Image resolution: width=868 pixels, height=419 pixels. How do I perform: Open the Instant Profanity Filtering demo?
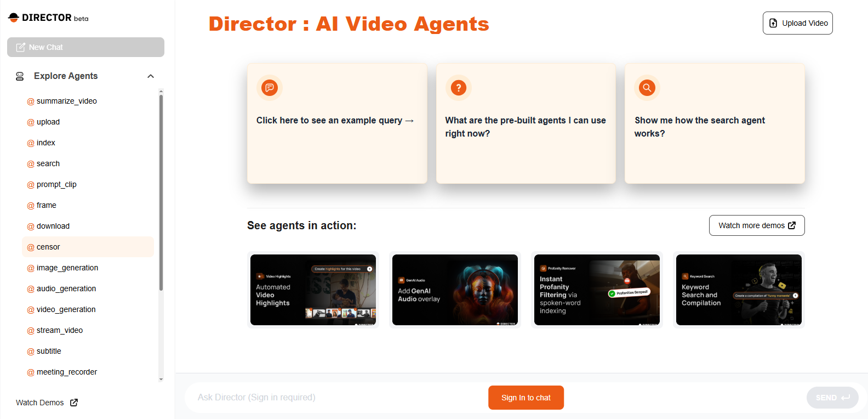coord(597,290)
